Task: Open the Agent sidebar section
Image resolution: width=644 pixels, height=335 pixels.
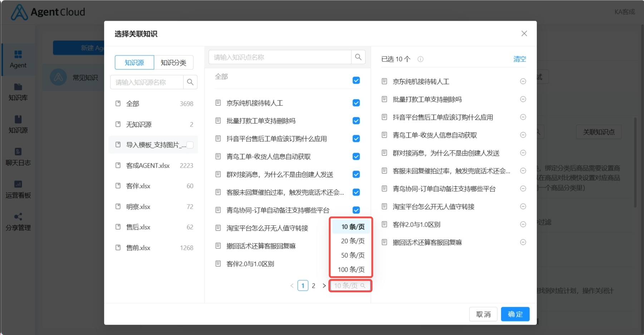Action: coord(18,59)
